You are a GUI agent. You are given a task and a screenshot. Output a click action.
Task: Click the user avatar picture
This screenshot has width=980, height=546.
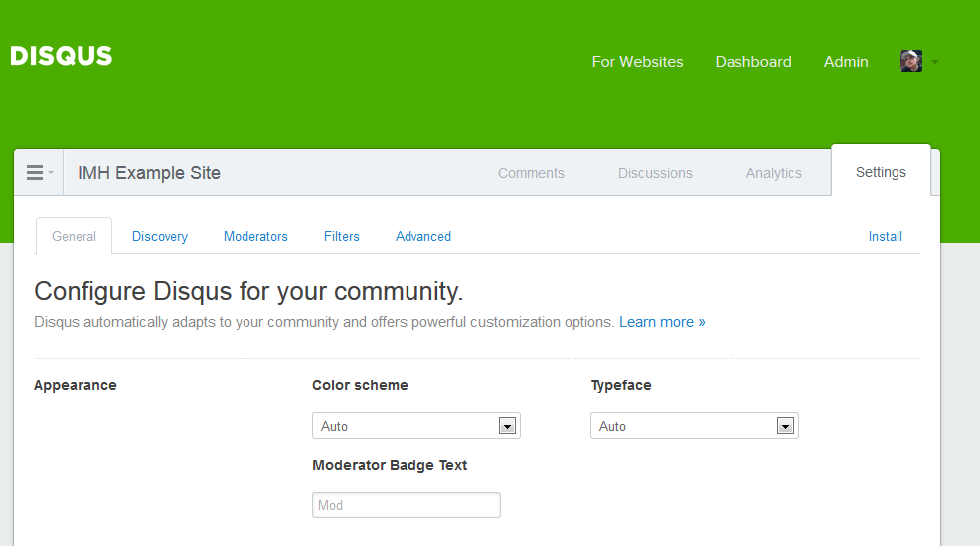pyautogui.click(x=910, y=62)
